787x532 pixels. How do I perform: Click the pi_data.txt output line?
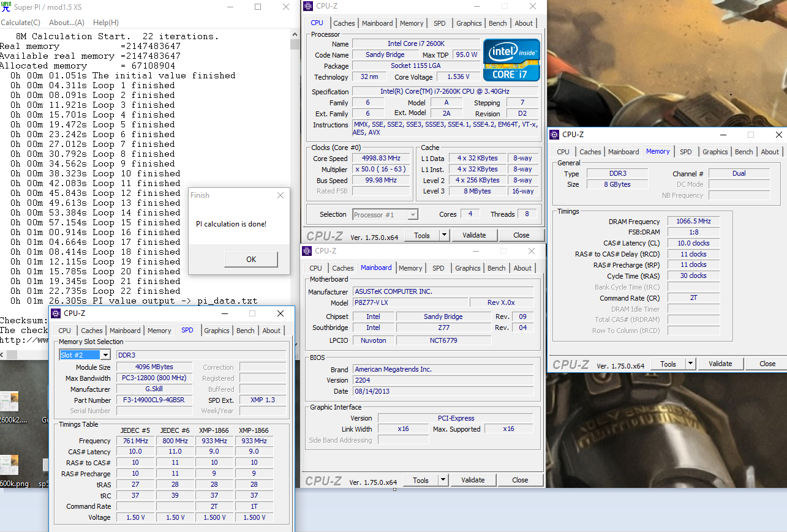(x=134, y=301)
